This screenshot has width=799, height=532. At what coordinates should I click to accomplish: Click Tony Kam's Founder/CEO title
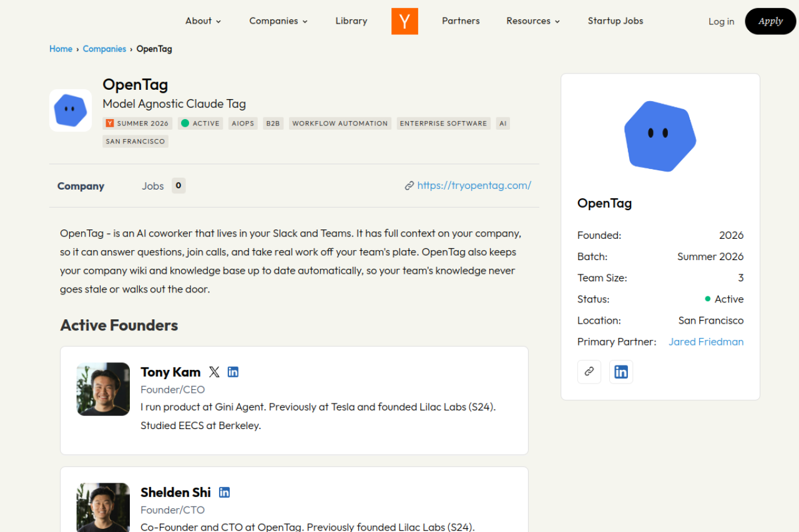pyautogui.click(x=172, y=390)
